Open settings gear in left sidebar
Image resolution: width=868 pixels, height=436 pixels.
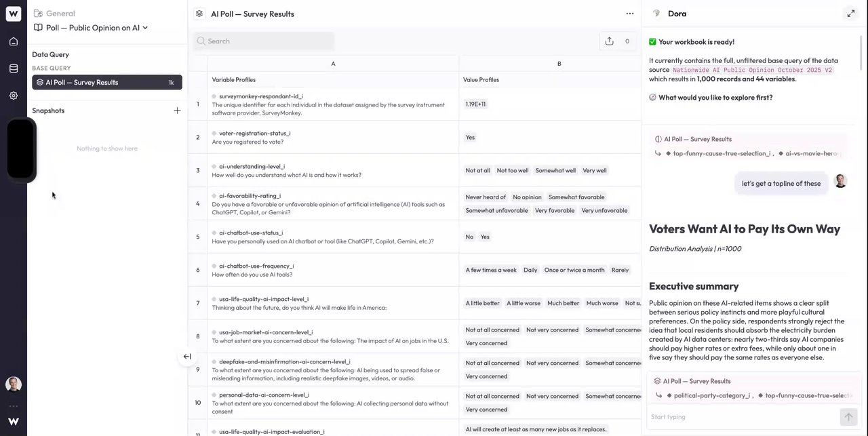point(14,96)
